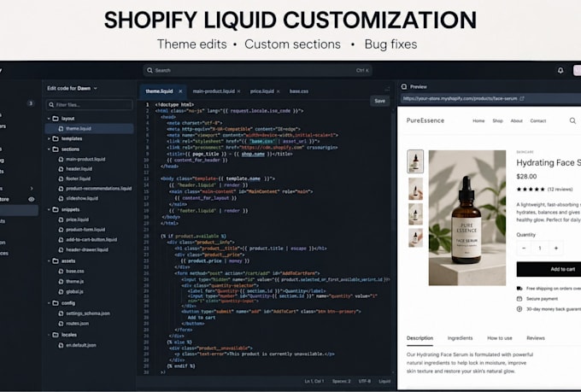Open product-form.liquid file
This screenshot has height=392, width=581.
tap(85, 230)
